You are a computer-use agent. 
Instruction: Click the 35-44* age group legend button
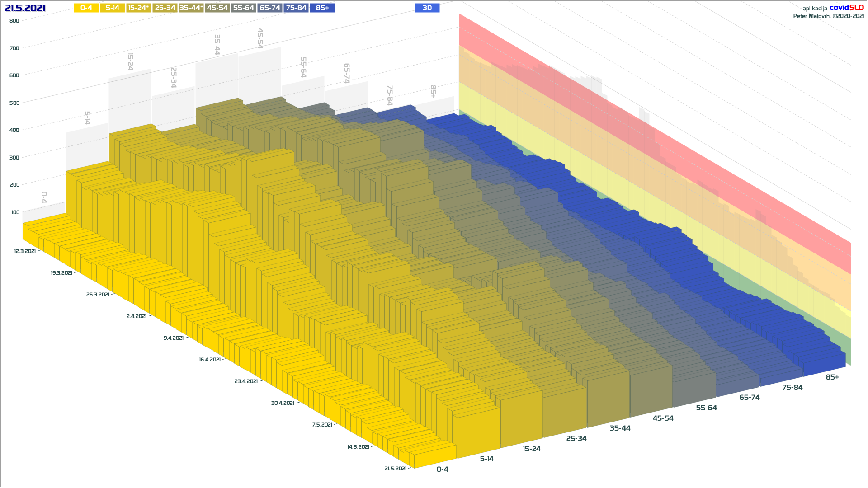[x=191, y=8]
